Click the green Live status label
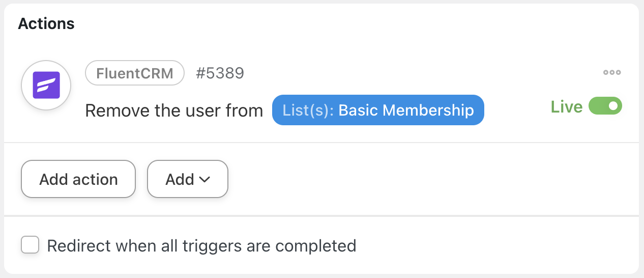Screen dimensions: 644x278 tap(567, 107)
